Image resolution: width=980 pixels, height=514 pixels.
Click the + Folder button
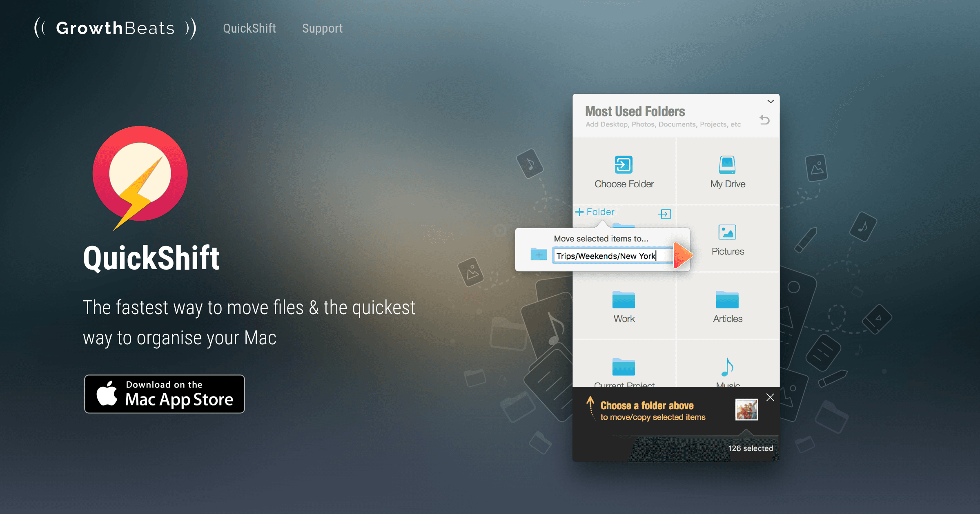click(x=595, y=212)
